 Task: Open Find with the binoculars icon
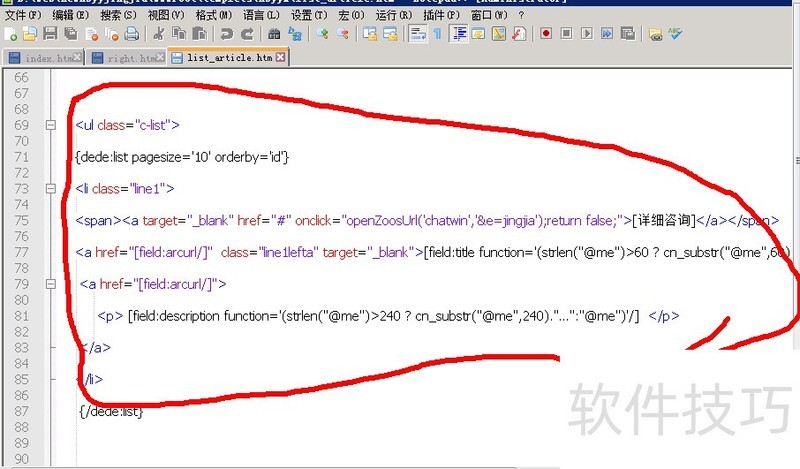point(274,34)
